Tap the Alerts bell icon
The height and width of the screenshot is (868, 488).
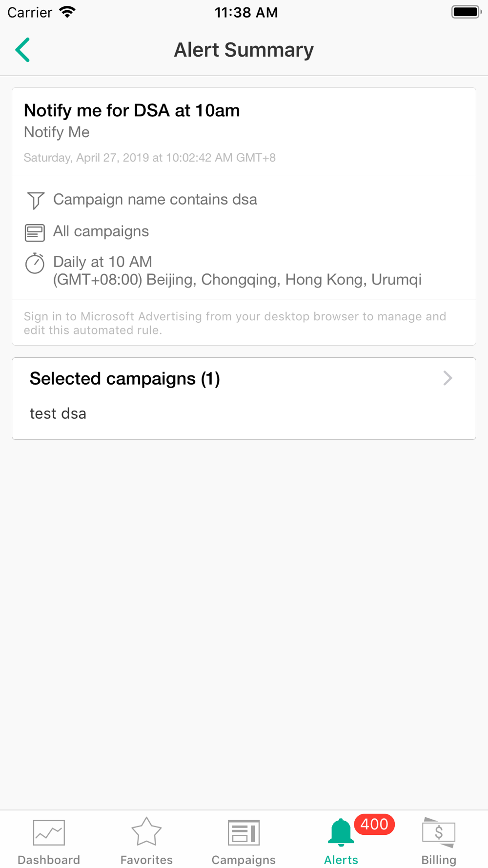(x=341, y=832)
